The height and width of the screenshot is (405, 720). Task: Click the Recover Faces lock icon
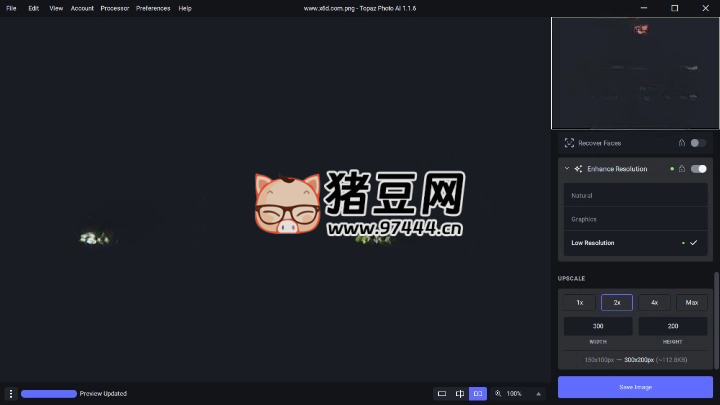click(682, 143)
